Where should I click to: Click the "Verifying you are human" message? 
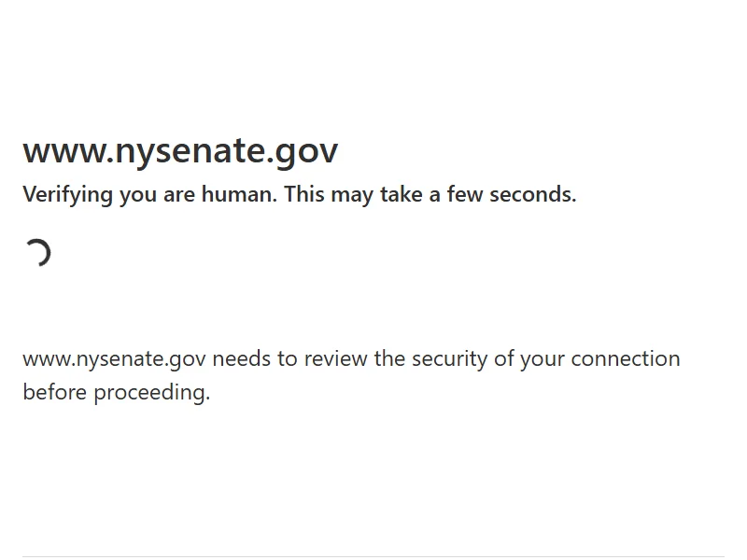click(149, 195)
